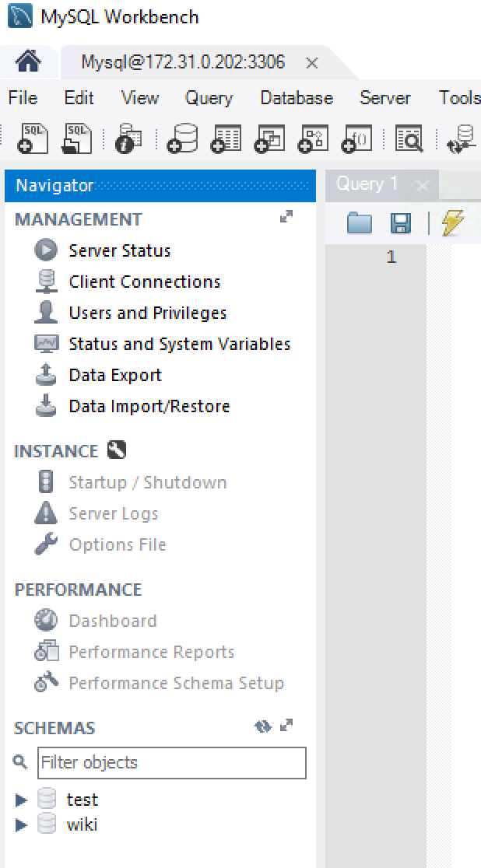Click the reconnect to DBMS icon

(x=461, y=138)
